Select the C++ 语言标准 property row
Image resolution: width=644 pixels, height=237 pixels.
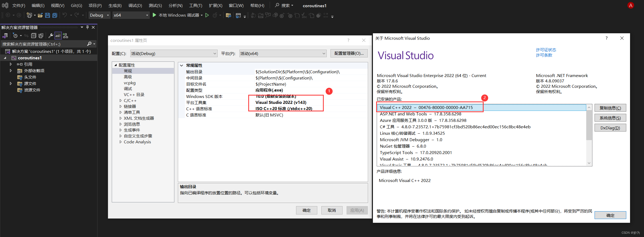(273, 109)
